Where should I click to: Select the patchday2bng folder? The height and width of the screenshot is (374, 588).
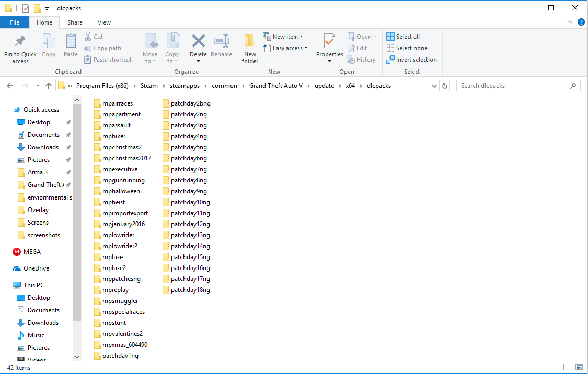point(187,103)
